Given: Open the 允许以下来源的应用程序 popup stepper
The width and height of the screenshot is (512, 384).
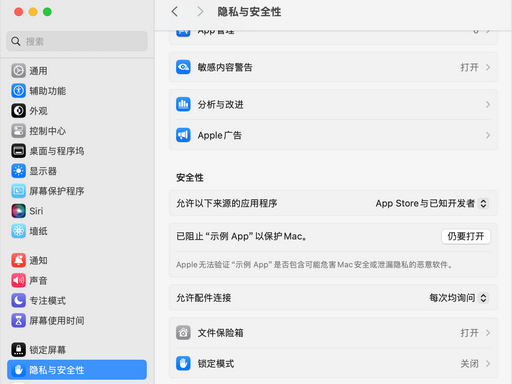Looking at the screenshot, I should 483,203.
